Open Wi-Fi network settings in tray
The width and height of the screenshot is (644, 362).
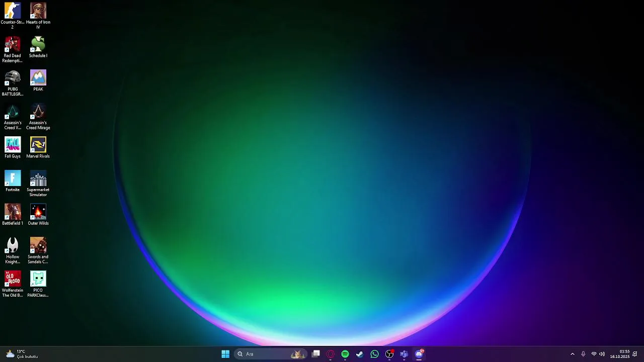tap(594, 354)
